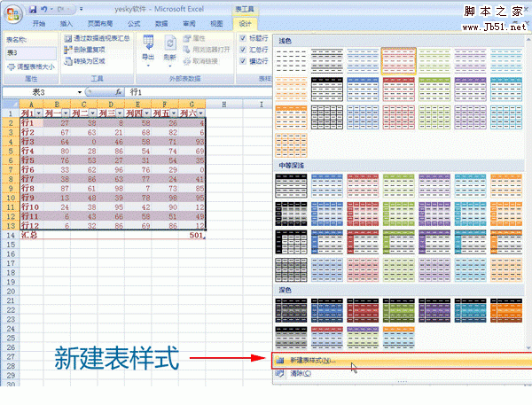Pick the 深色 style with orange header, teal rows
The image size is (532, 405).
[x=399, y=339]
